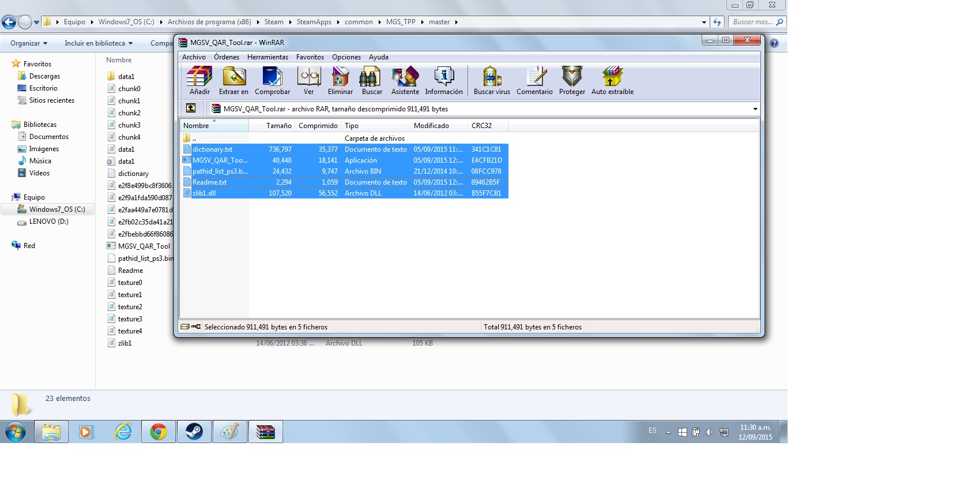The width and height of the screenshot is (980, 495).
Task: Open the Herramientas menu
Action: pos(267,57)
